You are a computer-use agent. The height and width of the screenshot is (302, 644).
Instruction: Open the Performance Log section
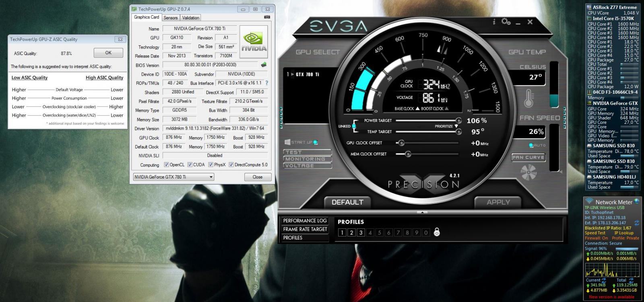point(305,221)
